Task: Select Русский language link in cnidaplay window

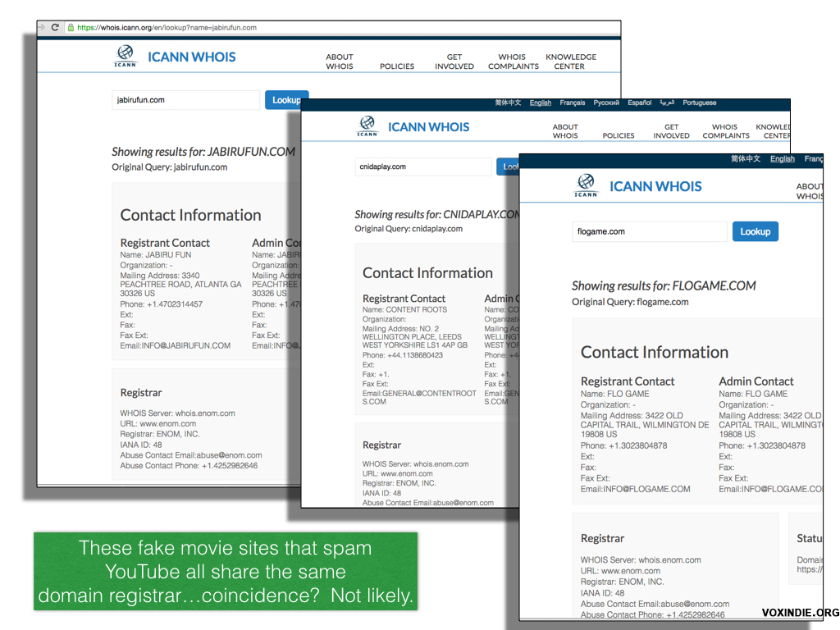Action: click(x=606, y=103)
